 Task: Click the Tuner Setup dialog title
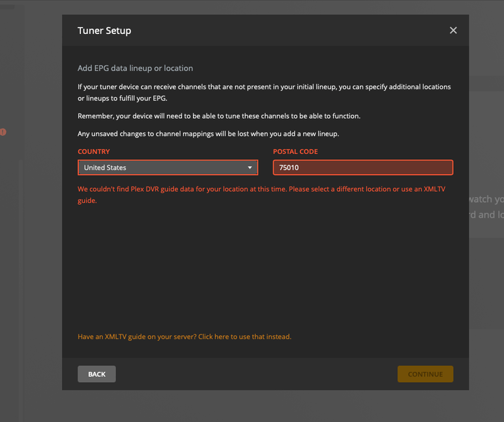[x=104, y=31]
